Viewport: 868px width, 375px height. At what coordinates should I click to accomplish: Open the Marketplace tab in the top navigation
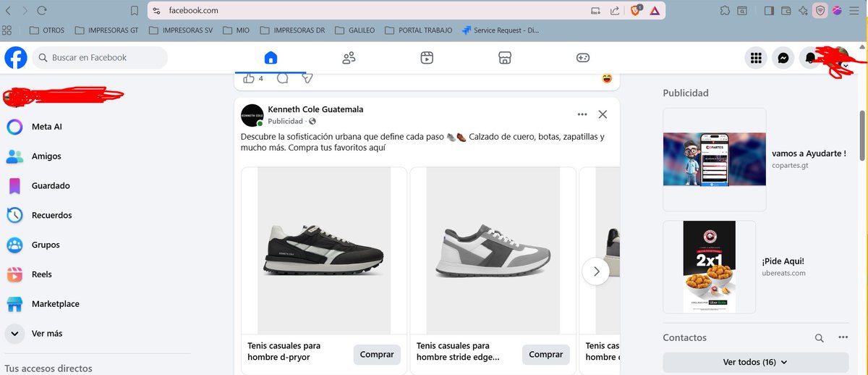click(505, 58)
